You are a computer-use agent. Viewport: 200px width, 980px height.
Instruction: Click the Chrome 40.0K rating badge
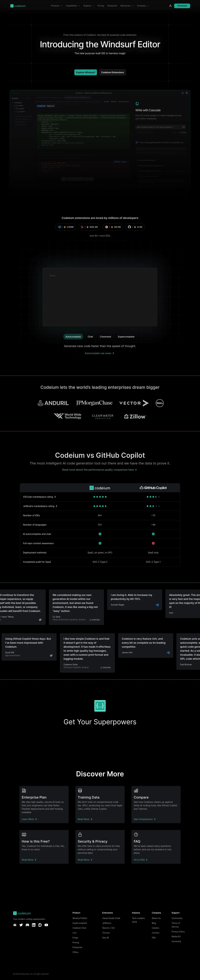click(x=113, y=227)
